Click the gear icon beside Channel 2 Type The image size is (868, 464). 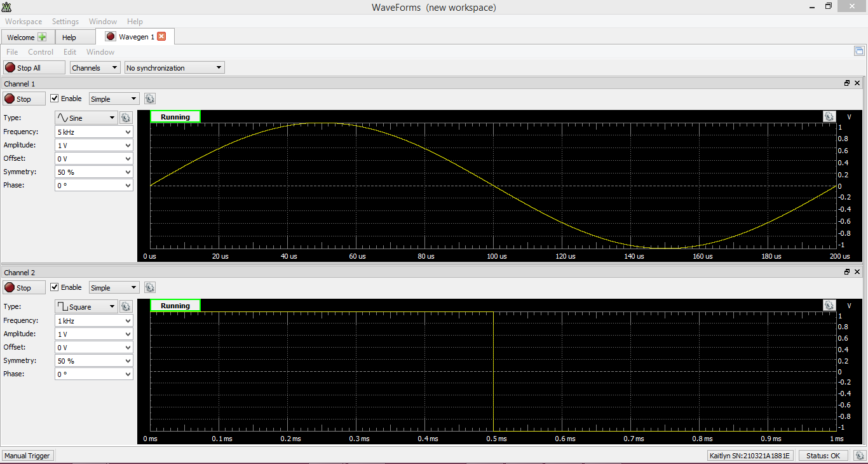[x=126, y=306]
